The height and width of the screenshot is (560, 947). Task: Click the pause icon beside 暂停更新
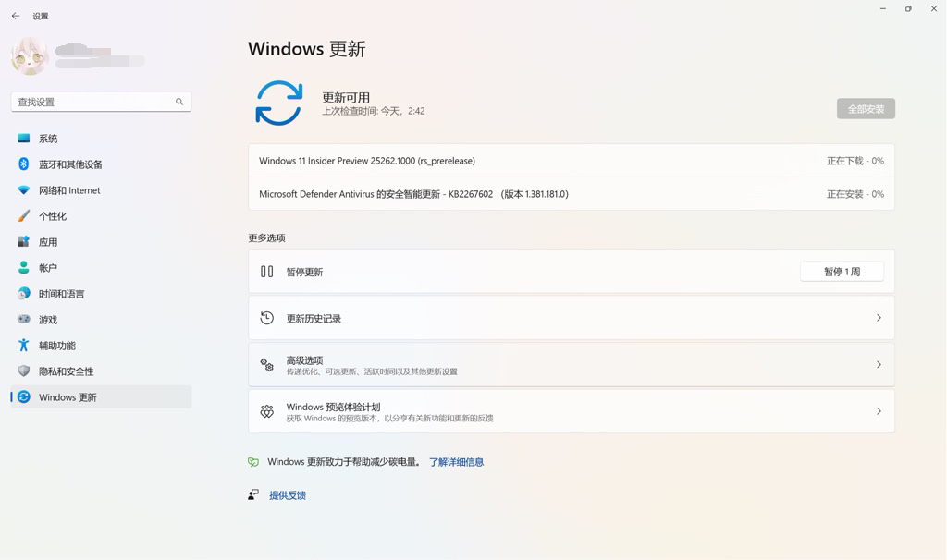tap(267, 272)
